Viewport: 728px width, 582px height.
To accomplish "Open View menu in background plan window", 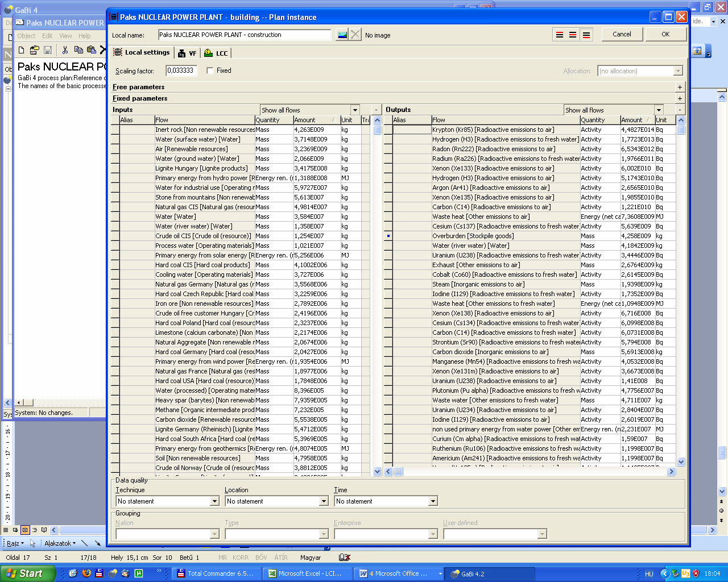I will [x=66, y=36].
